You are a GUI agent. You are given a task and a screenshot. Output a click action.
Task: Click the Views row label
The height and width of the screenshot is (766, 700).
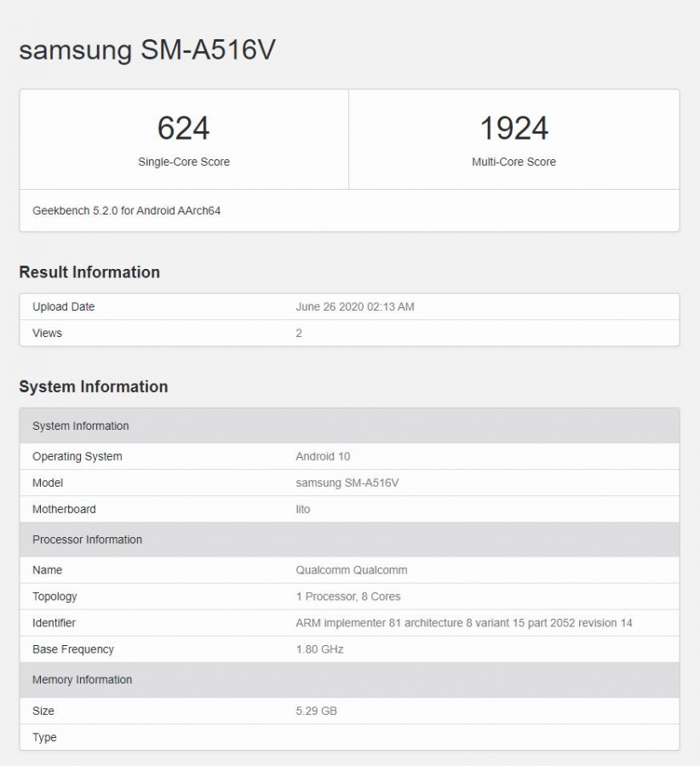point(47,333)
